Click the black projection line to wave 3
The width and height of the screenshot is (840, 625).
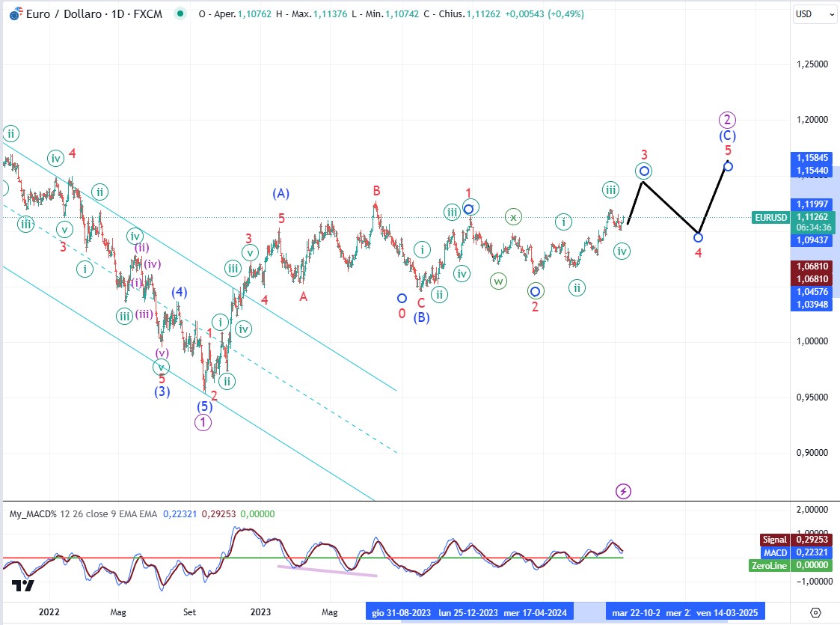pos(635,201)
